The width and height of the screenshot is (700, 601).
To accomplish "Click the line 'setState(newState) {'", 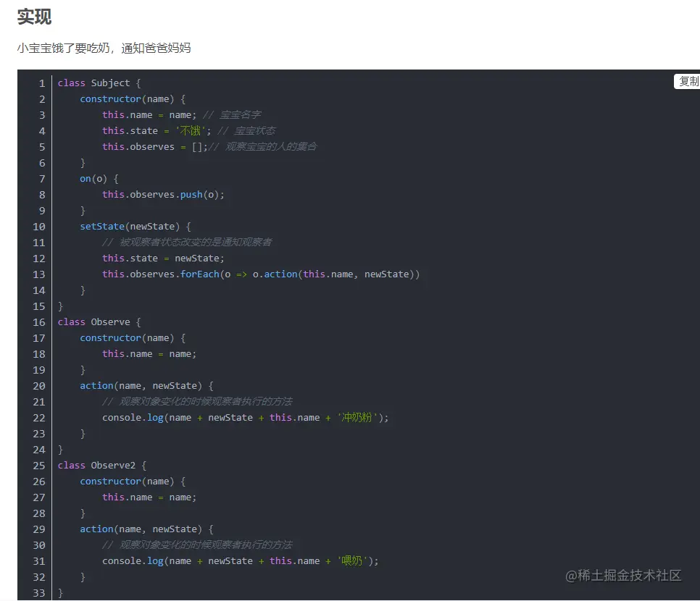I will point(136,227).
